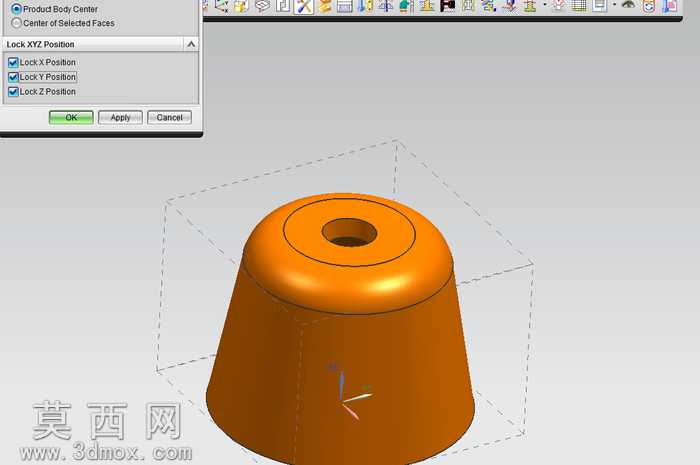Uncheck the Lock X Position checkbox

pyautogui.click(x=13, y=62)
